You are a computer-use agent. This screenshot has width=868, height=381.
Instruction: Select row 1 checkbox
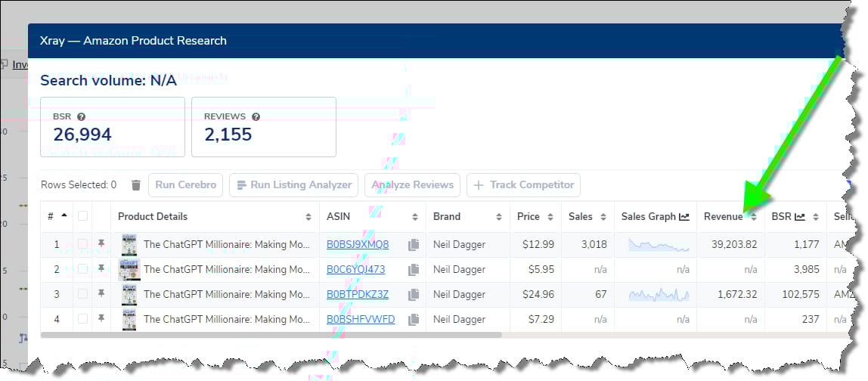(82, 244)
